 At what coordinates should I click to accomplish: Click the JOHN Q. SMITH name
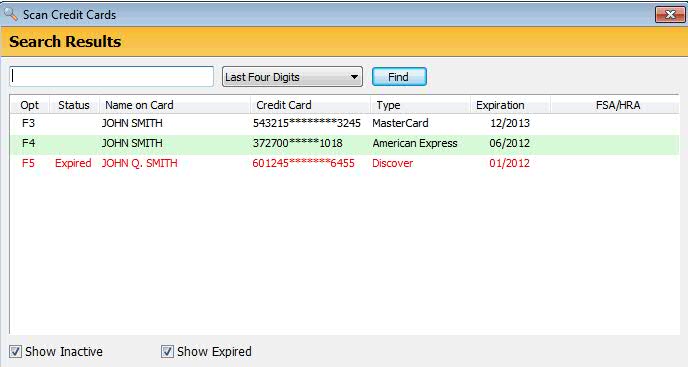(140, 163)
